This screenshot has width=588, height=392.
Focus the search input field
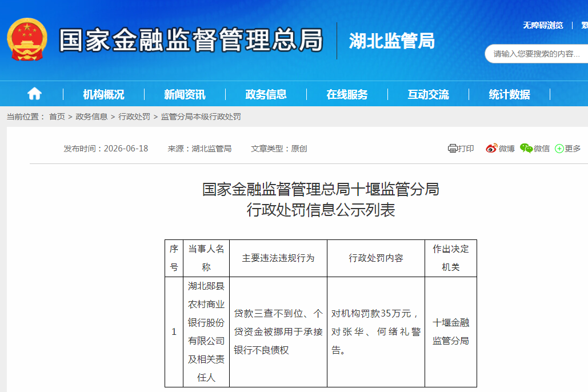pos(536,54)
